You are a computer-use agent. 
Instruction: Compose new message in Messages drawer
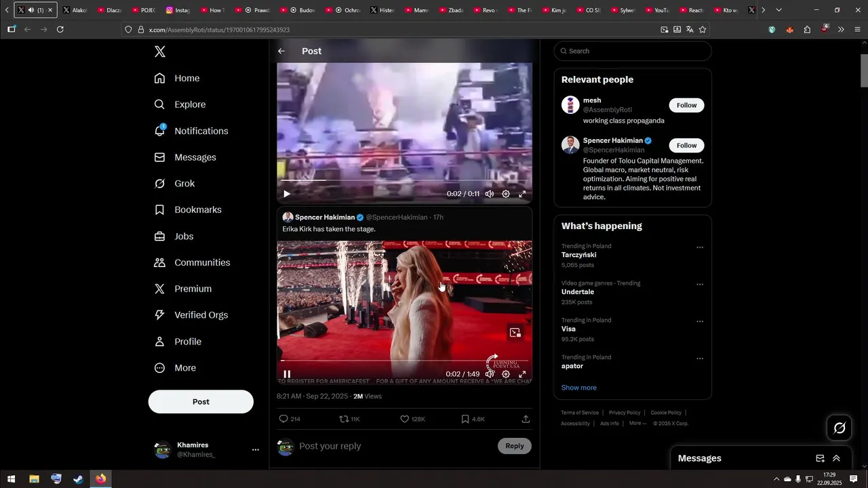[x=820, y=458]
